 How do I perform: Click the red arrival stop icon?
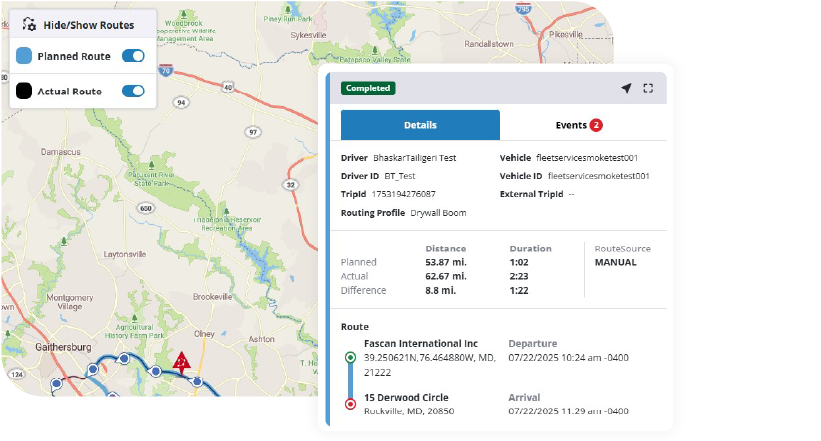click(350, 404)
